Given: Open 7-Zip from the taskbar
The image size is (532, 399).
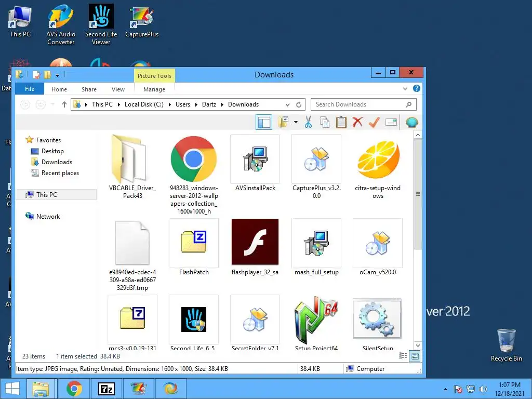Looking at the screenshot, I should [106, 389].
